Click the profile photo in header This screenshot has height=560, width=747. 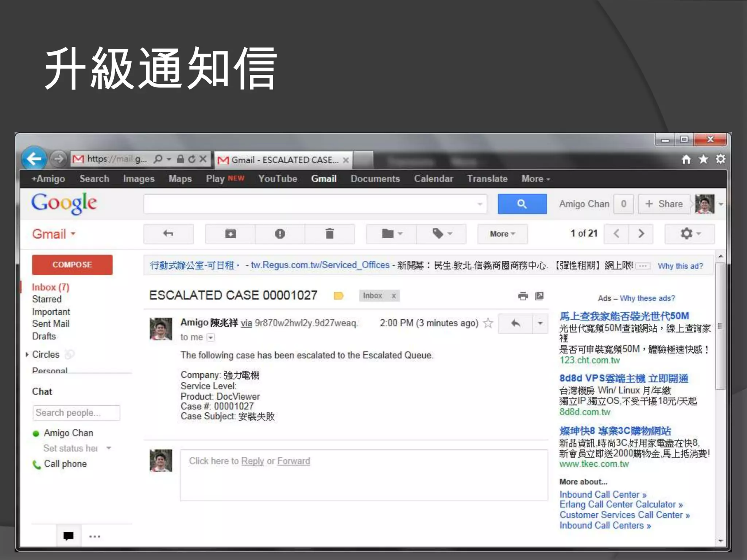[705, 204]
